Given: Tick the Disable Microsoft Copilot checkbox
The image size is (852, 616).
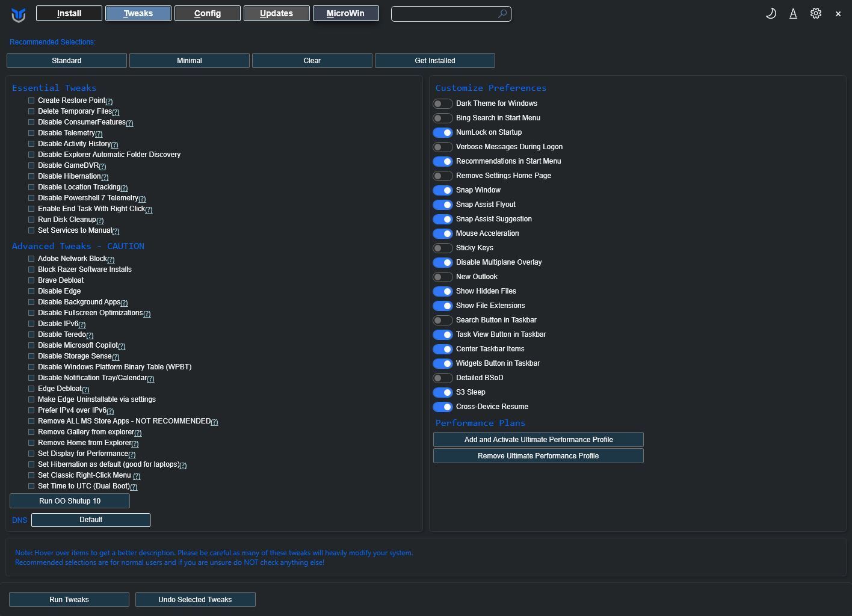Looking at the screenshot, I should coord(31,345).
